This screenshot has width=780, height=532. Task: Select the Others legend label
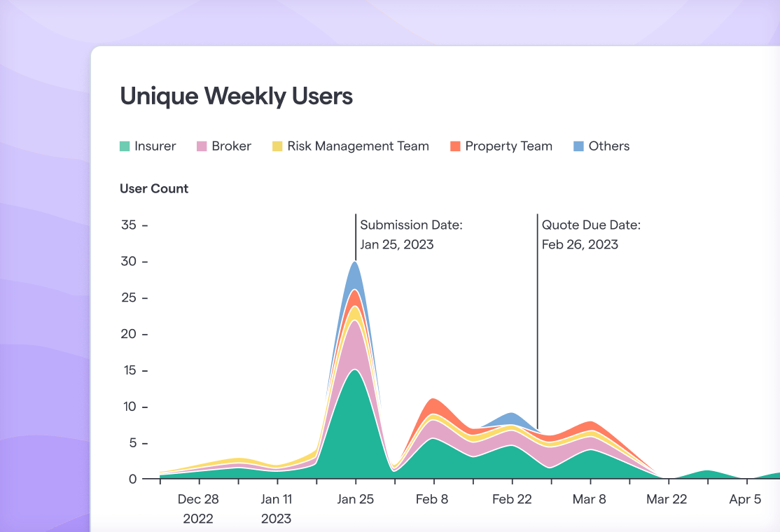(x=609, y=146)
